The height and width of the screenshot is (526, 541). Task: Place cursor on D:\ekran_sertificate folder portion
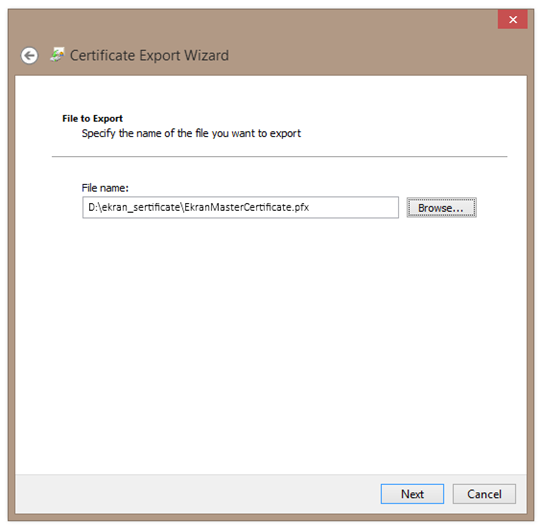tap(134, 207)
